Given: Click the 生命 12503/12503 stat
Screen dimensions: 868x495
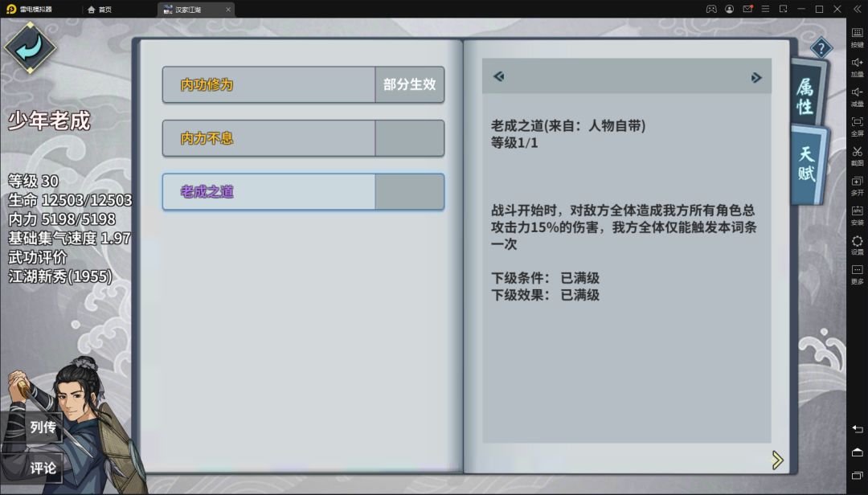Looking at the screenshot, I should (x=70, y=200).
